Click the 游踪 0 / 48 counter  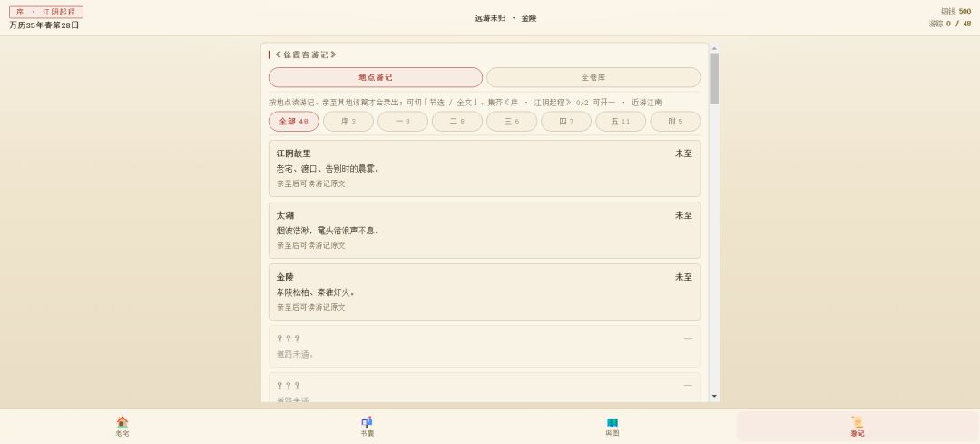tap(949, 24)
